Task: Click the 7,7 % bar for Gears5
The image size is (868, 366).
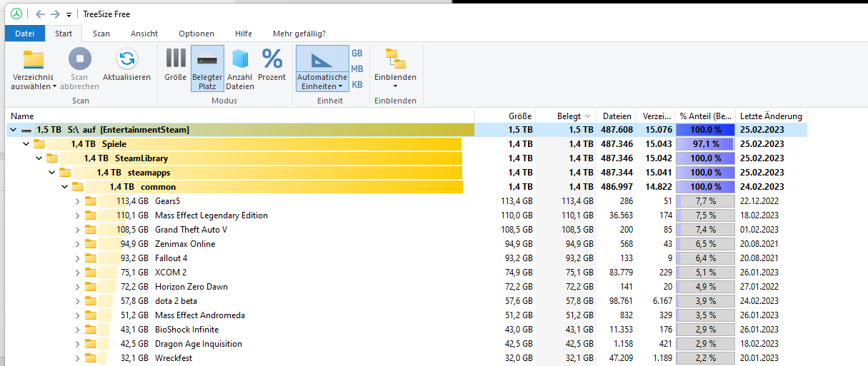Action: [705, 201]
